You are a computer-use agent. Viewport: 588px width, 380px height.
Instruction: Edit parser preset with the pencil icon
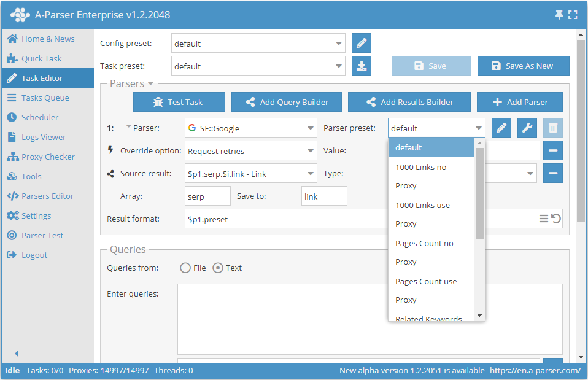tap(501, 128)
